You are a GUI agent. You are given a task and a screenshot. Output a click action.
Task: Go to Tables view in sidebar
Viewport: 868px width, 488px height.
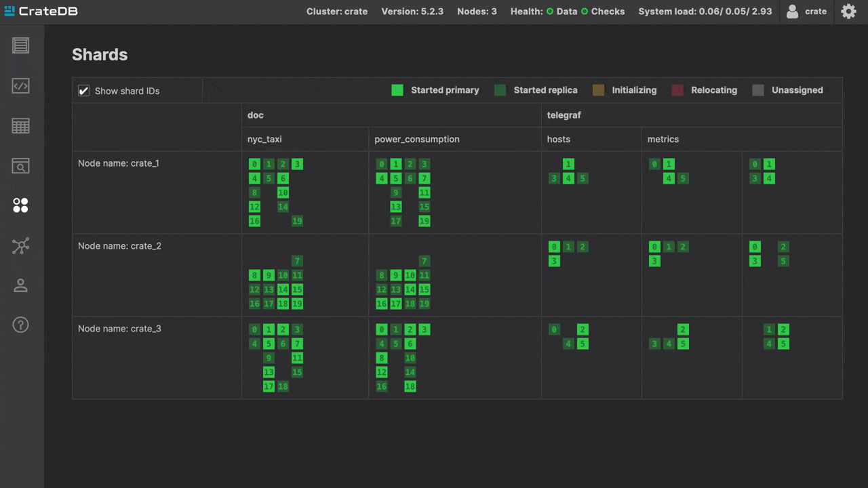(21, 126)
